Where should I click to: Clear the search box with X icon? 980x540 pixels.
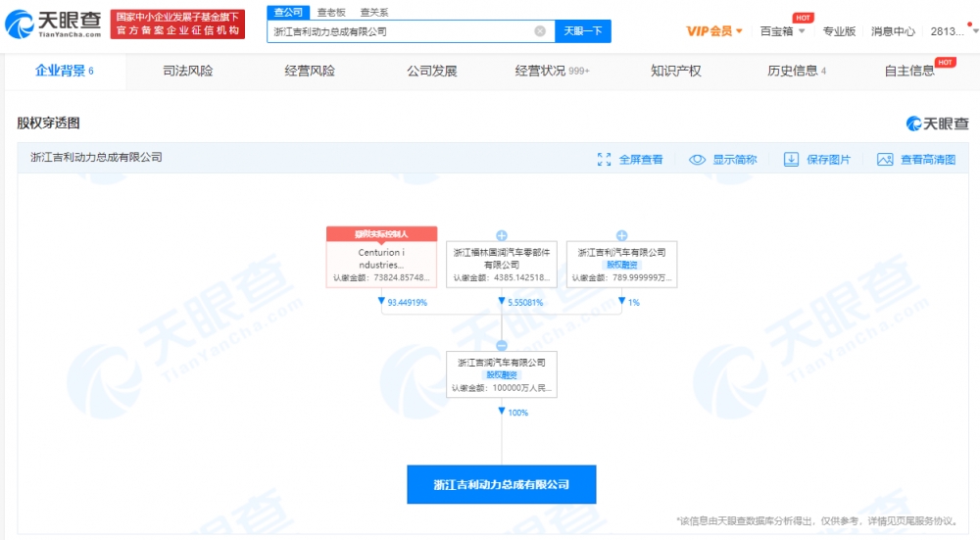540,31
